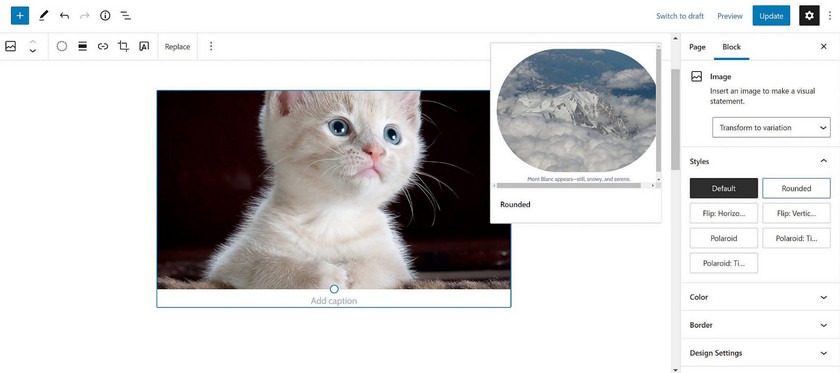Switch to the Page tab

[697, 47]
